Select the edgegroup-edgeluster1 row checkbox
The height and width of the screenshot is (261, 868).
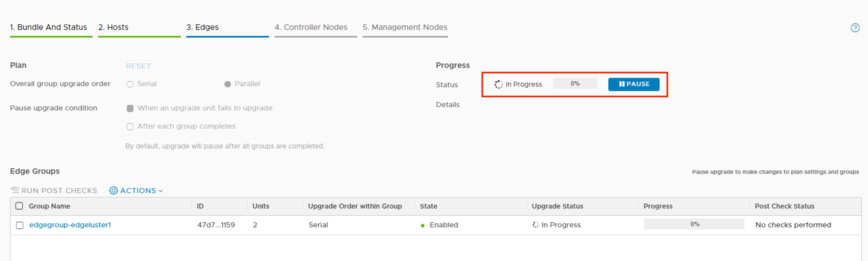[20, 225]
